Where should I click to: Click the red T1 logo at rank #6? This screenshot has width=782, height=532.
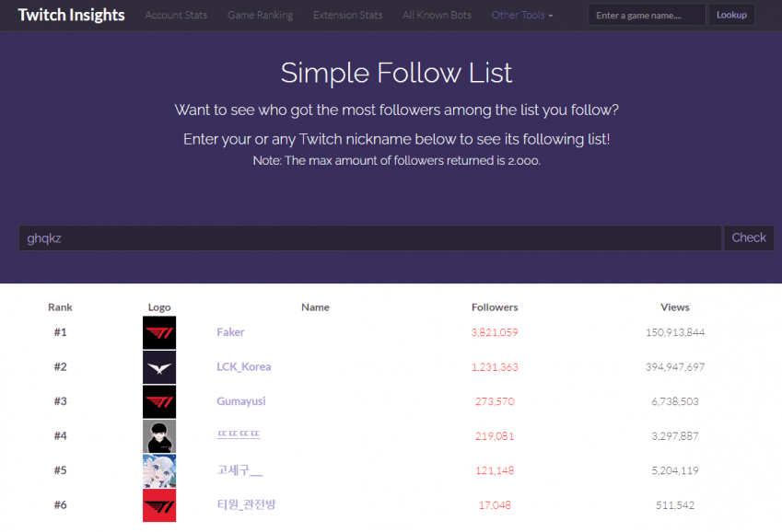click(x=159, y=505)
